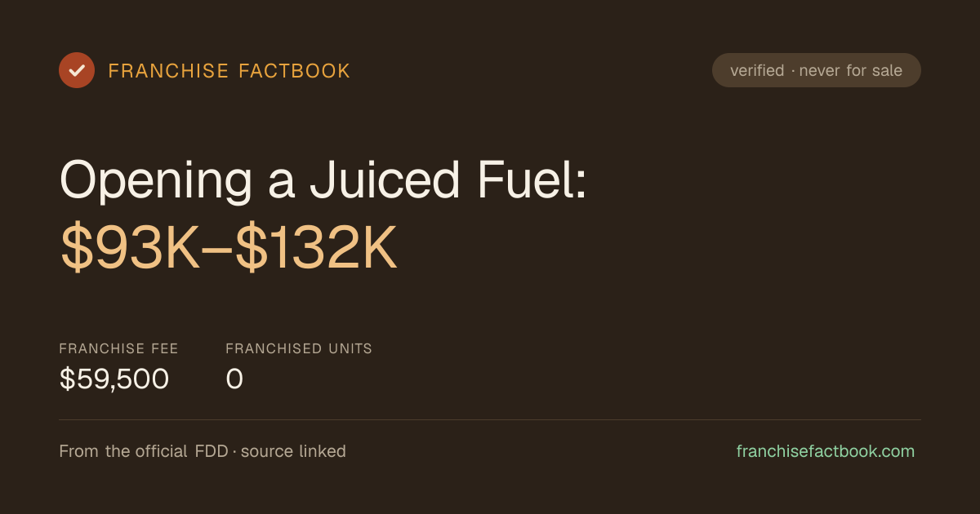Select the franchised units count of 0
This screenshot has width=980, height=514.
[x=235, y=379]
